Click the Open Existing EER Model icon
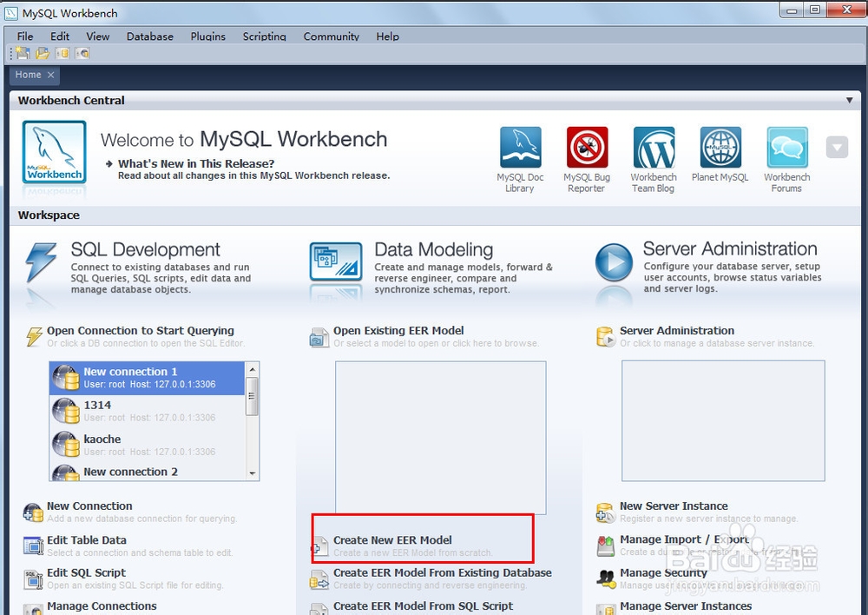 coord(319,337)
